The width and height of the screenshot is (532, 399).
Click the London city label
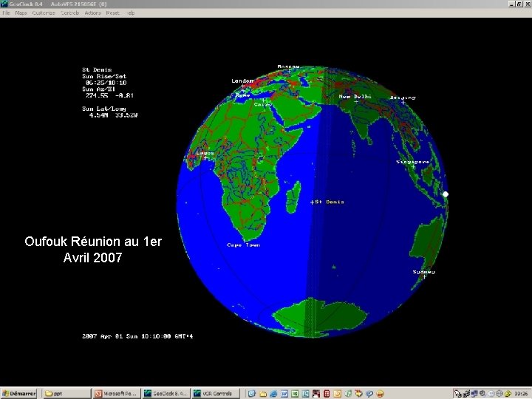[x=242, y=81]
